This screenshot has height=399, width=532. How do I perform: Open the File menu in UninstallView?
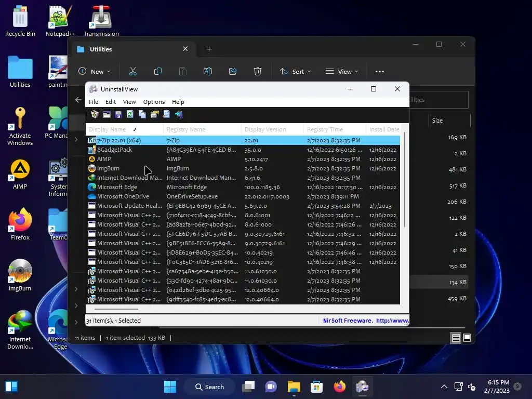[x=94, y=102]
